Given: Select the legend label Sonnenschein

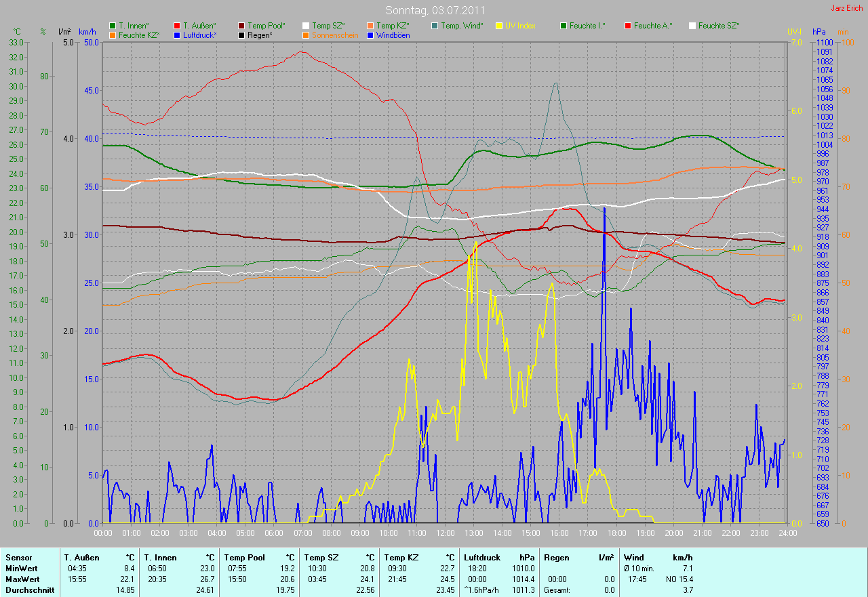Looking at the screenshot, I should coord(335,35).
